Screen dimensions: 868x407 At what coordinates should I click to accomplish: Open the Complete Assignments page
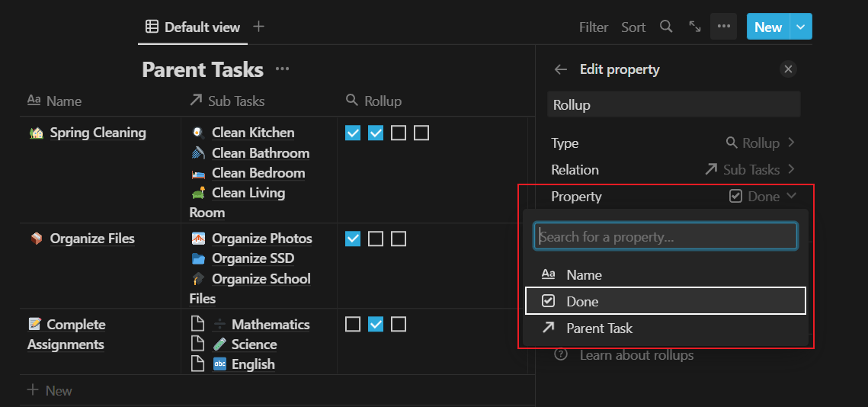66,335
